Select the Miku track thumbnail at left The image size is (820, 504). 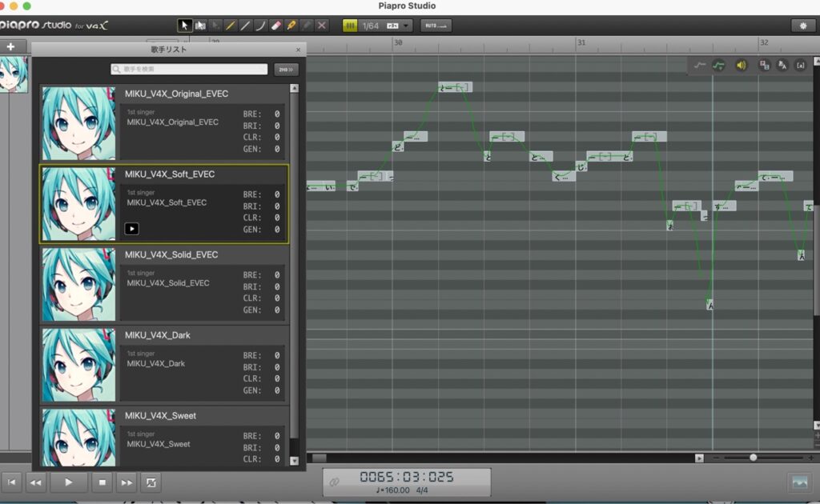[x=13, y=74]
